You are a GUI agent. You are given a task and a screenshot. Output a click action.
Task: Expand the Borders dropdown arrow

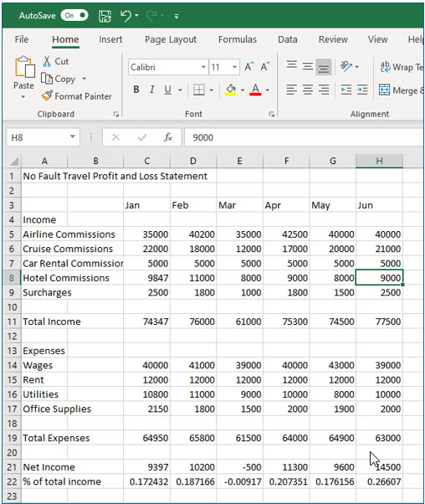[x=212, y=90]
